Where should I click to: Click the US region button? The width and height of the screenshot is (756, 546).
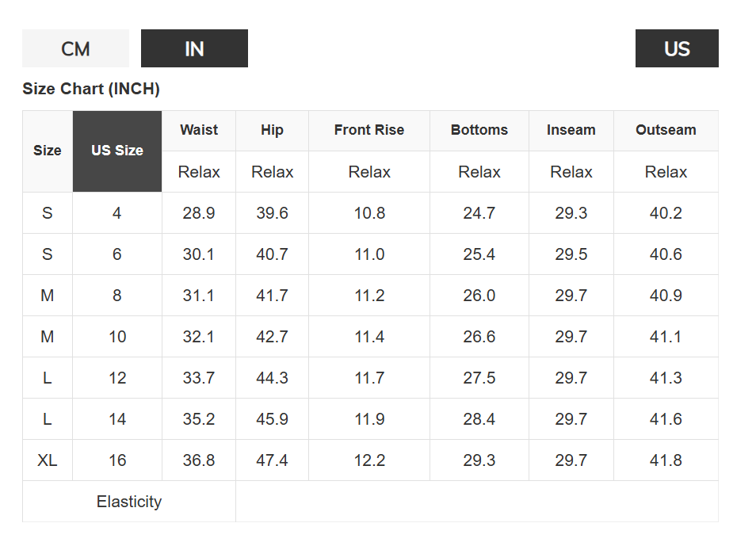677,48
